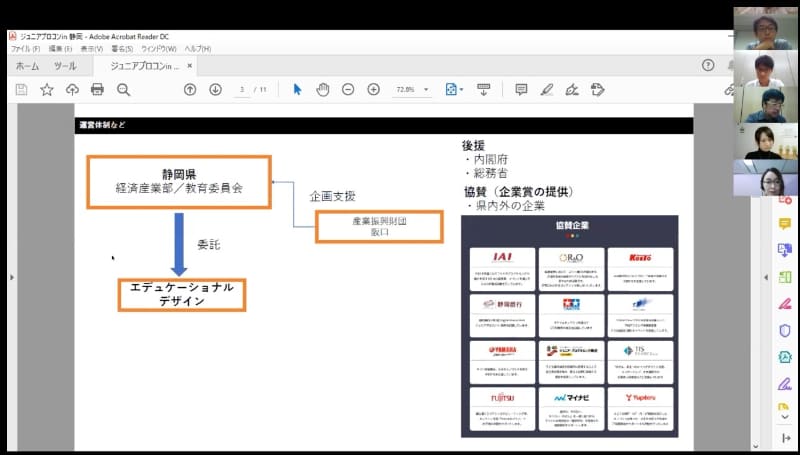This screenshot has width=800, height=455.
Task: Open the ファイル menu
Action: click(26, 49)
